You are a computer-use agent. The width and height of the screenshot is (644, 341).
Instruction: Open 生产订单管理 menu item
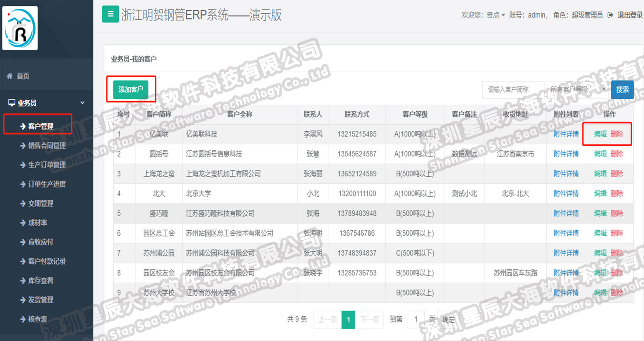(43, 164)
